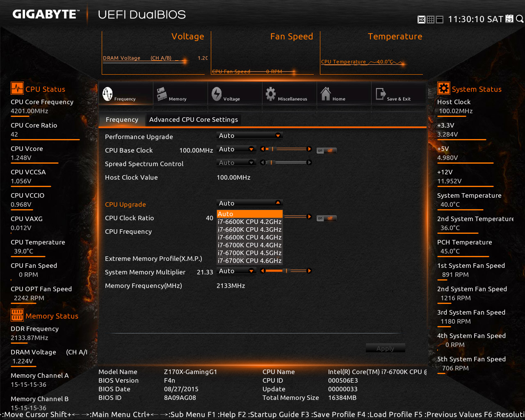Select i7-6600K CPU 4.2GHz option
The image size is (525, 420).
[x=249, y=221]
